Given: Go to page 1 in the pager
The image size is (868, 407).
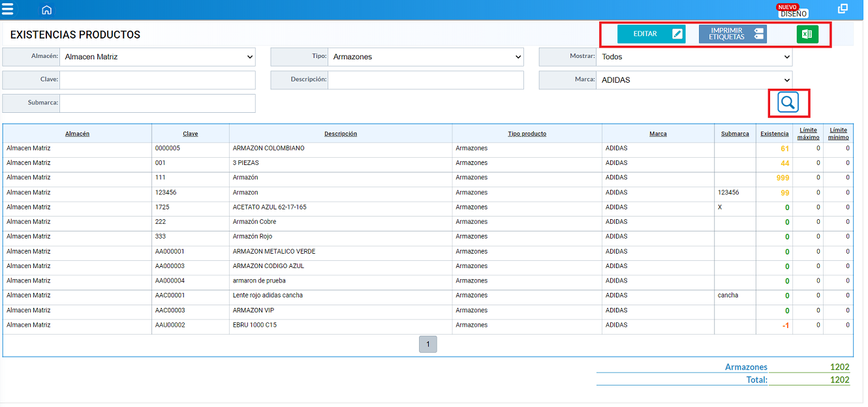Looking at the screenshot, I should click(428, 344).
